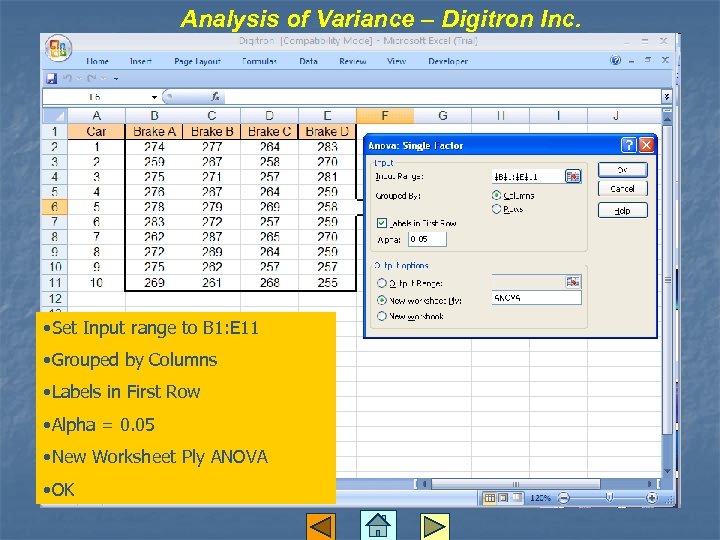Open the Formulas ribbon tab

[259, 61]
